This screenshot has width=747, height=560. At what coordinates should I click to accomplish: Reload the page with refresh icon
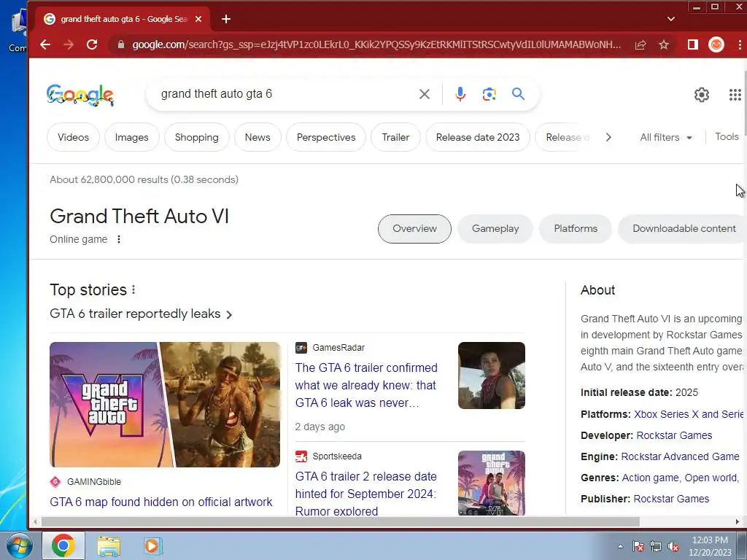(92, 44)
